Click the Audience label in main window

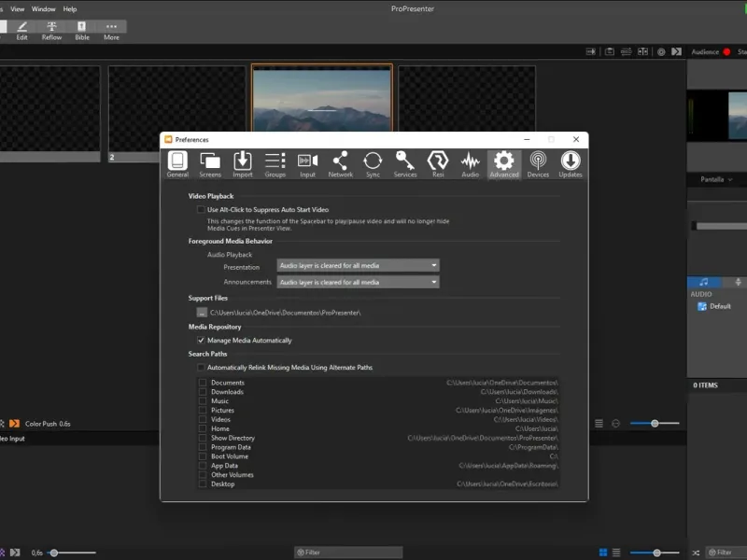click(x=705, y=52)
